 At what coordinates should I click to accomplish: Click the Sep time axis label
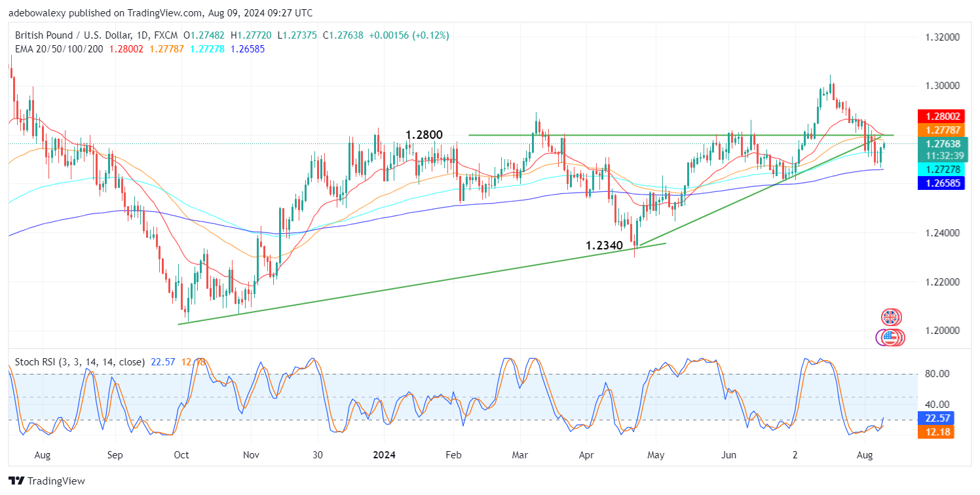pyautogui.click(x=115, y=454)
